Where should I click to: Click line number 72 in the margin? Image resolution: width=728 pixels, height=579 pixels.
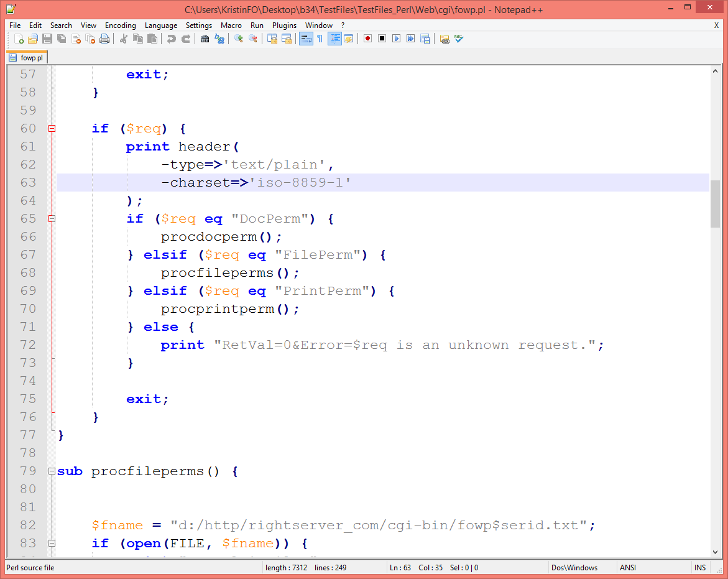28,345
